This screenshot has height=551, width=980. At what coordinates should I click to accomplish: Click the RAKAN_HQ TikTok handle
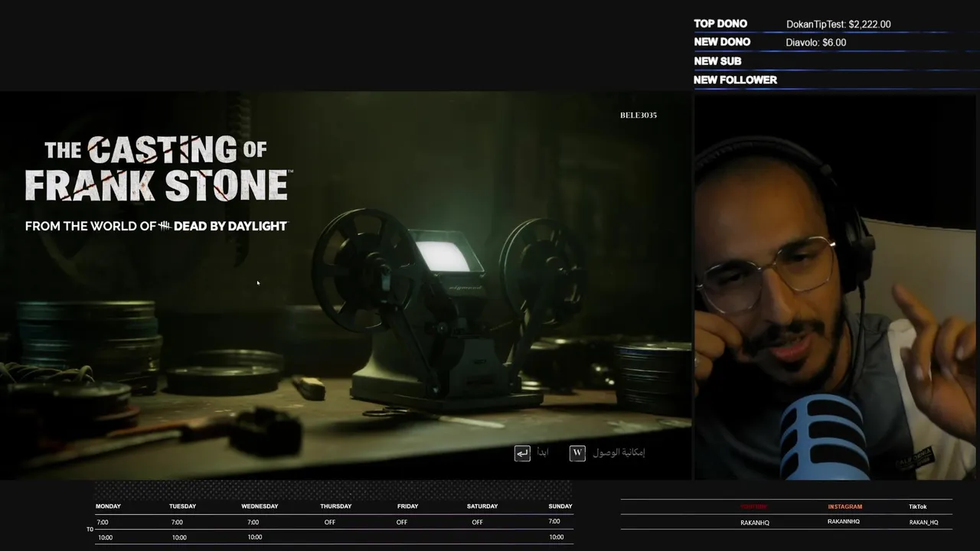click(923, 523)
